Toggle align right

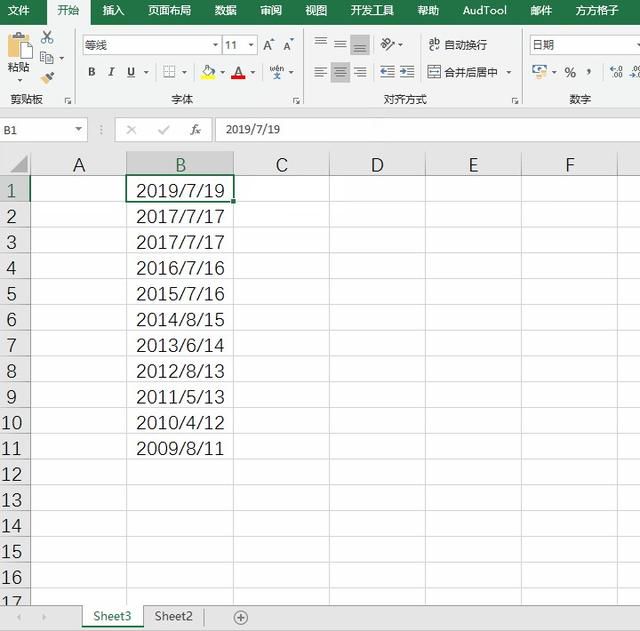point(360,72)
